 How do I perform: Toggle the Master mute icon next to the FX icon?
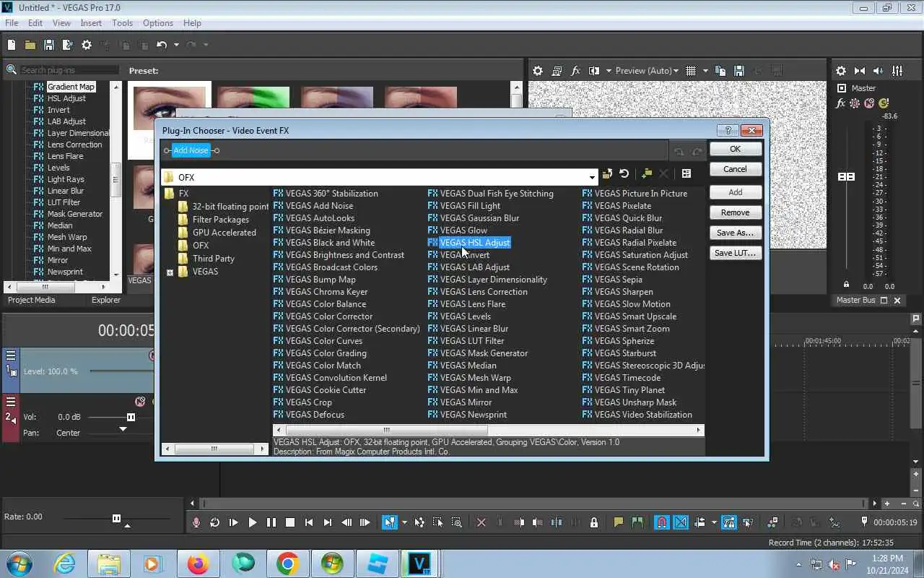869,103
